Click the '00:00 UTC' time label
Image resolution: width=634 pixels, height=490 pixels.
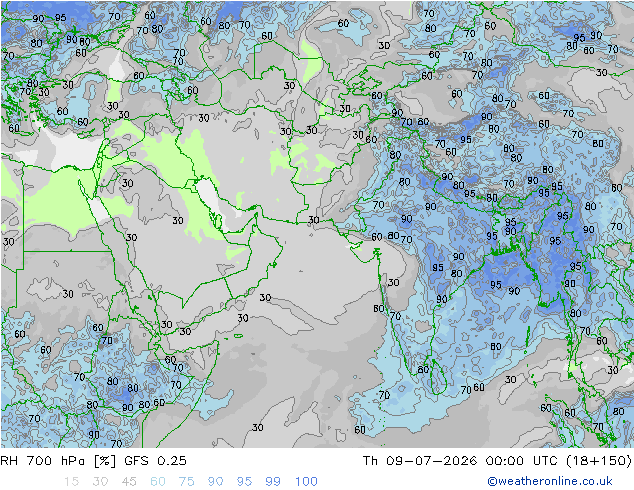pos(522,460)
